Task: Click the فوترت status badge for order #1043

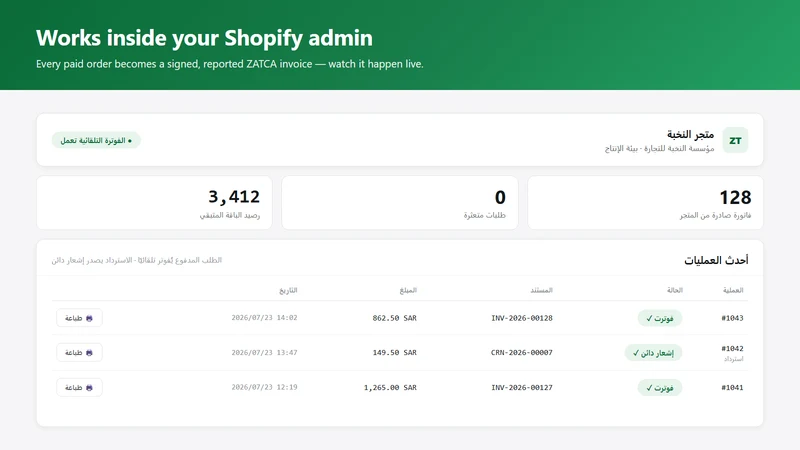Action: click(x=660, y=318)
